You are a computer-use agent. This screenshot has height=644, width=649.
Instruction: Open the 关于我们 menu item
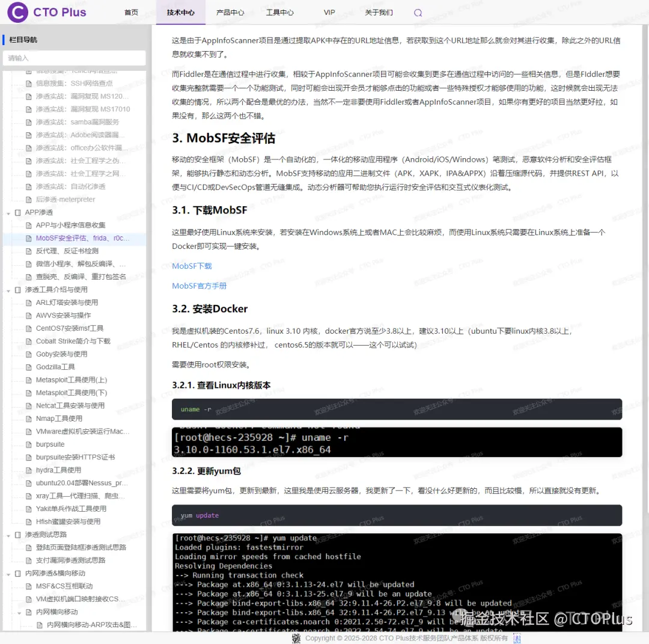[379, 13]
